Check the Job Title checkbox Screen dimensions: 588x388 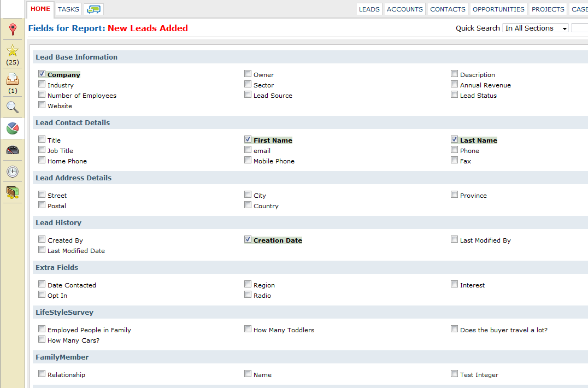[x=42, y=150]
